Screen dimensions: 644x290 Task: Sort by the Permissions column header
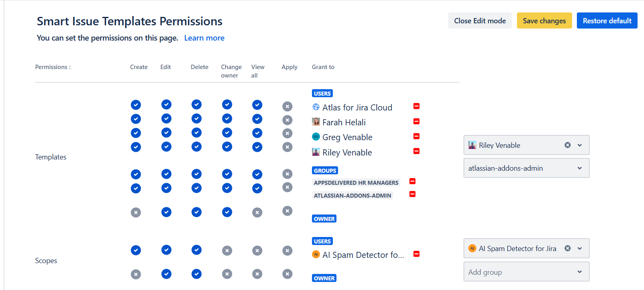[x=53, y=67]
